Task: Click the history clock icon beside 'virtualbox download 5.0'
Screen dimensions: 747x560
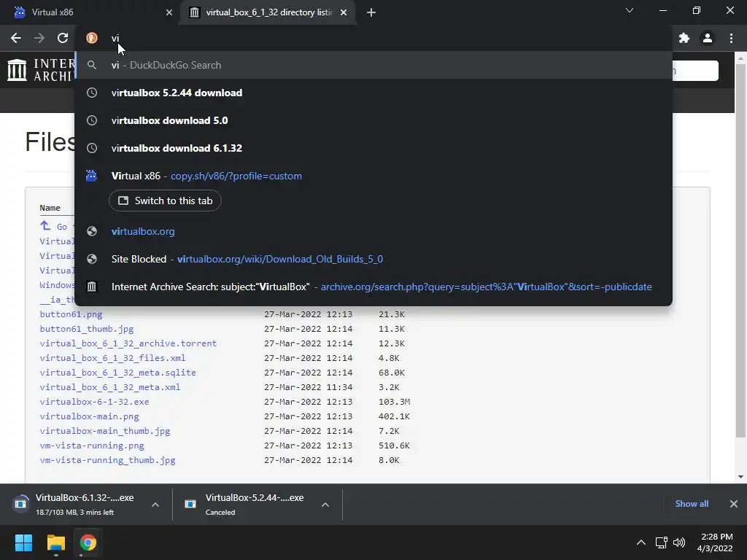Action: pyautogui.click(x=92, y=120)
